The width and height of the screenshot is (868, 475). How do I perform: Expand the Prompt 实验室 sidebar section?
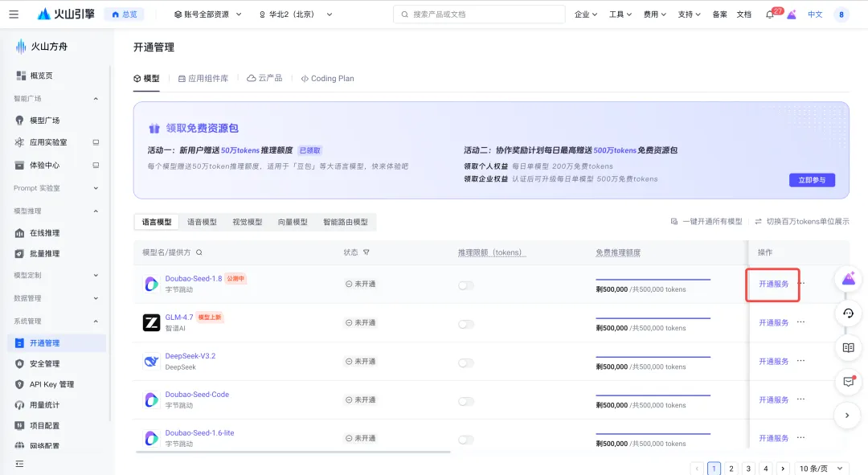click(56, 188)
